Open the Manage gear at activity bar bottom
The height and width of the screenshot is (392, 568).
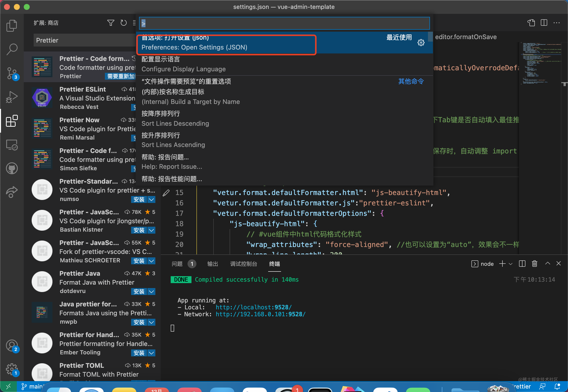click(x=12, y=369)
